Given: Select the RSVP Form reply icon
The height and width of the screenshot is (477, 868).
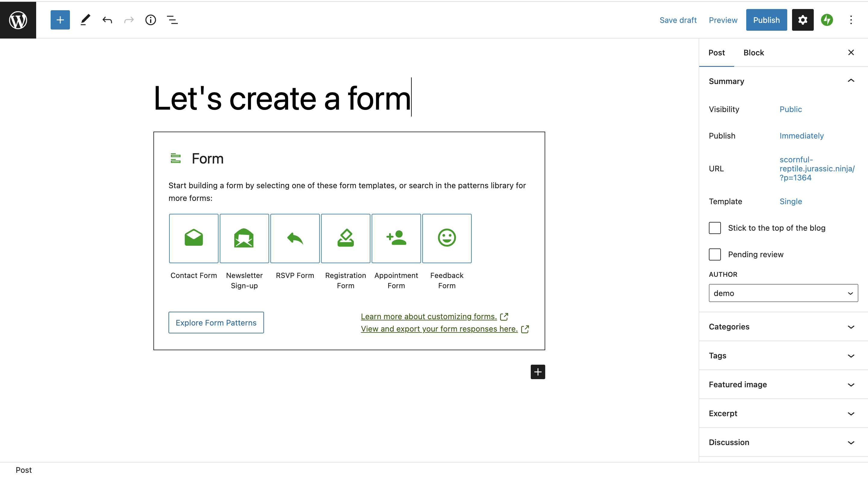Looking at the screenshot, I should (x=295, y=238).
